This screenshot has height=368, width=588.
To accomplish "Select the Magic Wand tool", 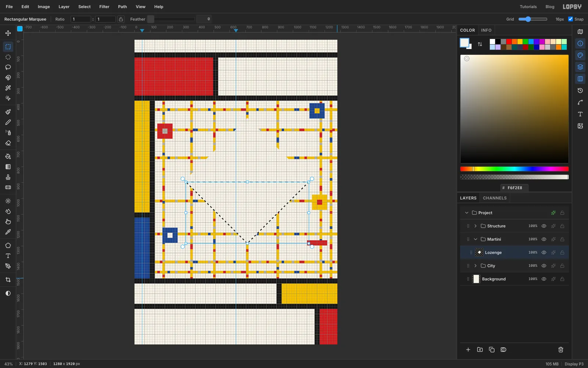I will [8, 88].
